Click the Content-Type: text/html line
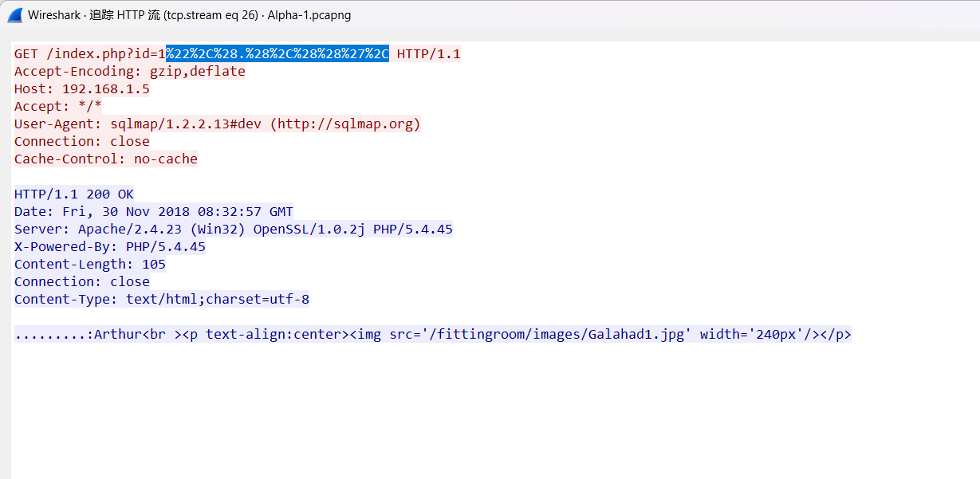 (162, 300)
